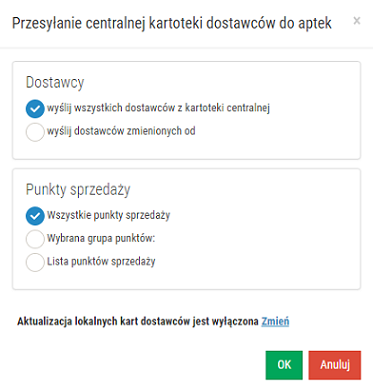Click label text 'wyślij wszystkich dostawców z kartoteki centralnej'
Viewport: 373px width, 391px height.
tap(158, 108)
